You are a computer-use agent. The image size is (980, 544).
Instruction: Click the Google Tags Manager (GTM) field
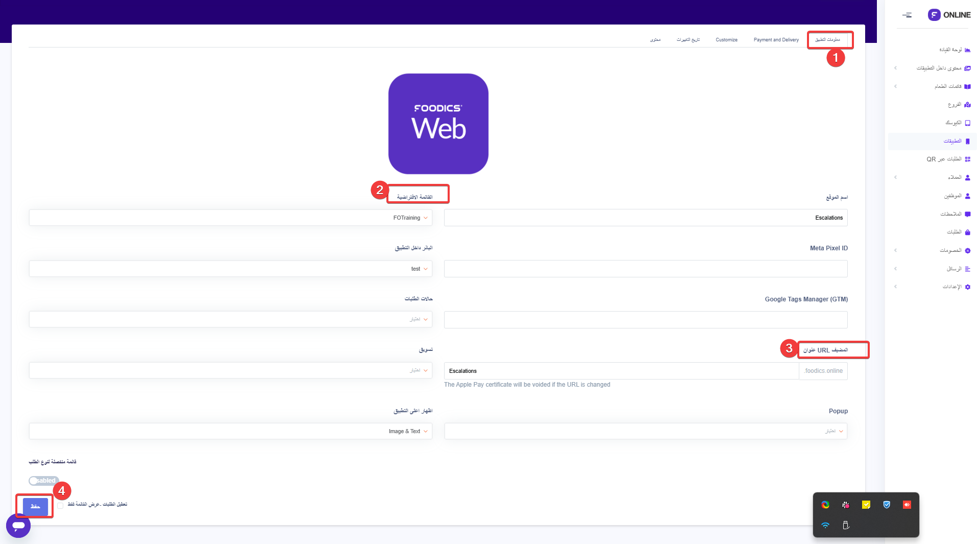(646, 320)
